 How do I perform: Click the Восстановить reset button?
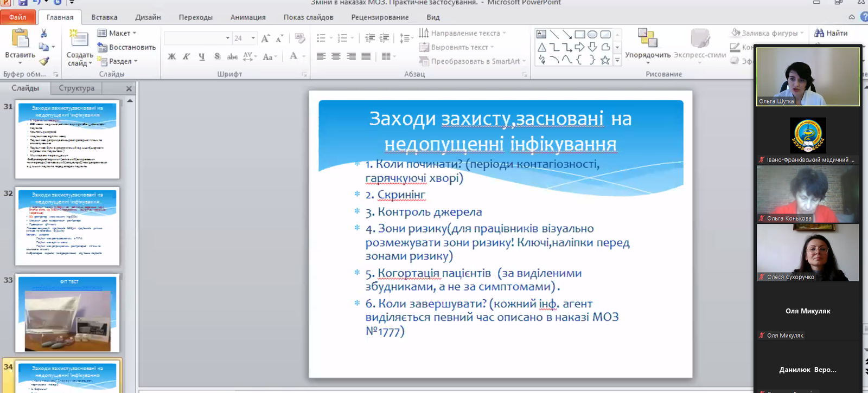coord(127,47)
